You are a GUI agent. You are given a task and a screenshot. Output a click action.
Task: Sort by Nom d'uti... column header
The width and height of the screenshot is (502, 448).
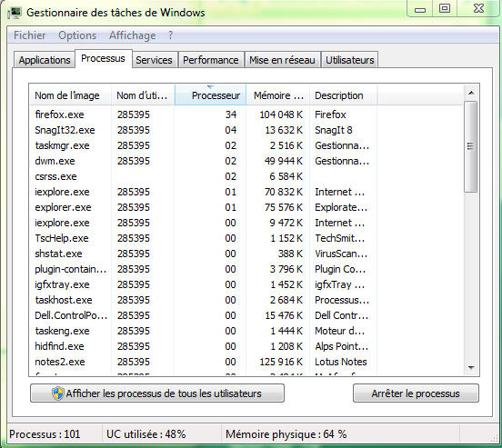(143, 95)
